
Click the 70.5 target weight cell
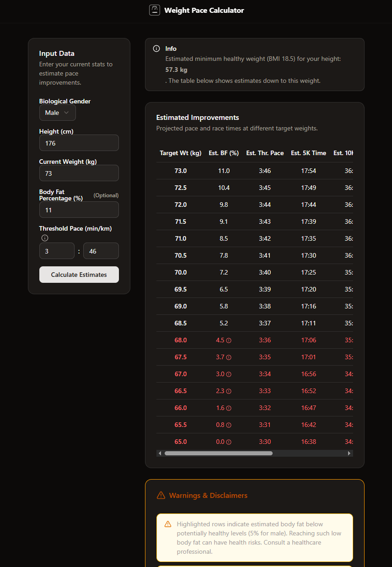pos(181,255)
